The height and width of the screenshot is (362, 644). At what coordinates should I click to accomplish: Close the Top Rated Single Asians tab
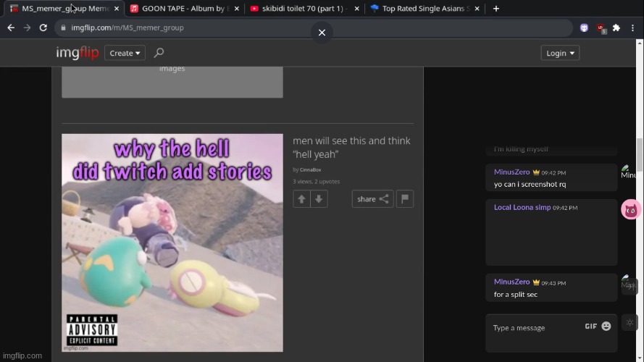coord(477,8)
